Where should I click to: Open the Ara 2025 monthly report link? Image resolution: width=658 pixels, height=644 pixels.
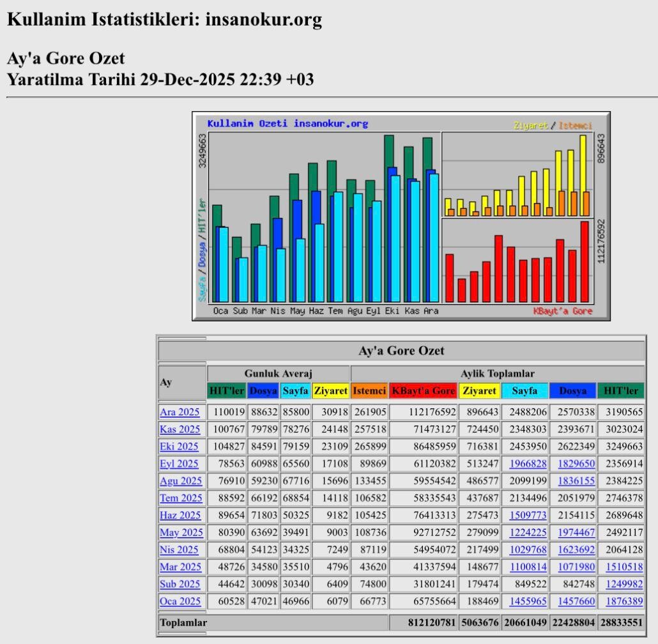pyautogui.click(x=180, y=412)
